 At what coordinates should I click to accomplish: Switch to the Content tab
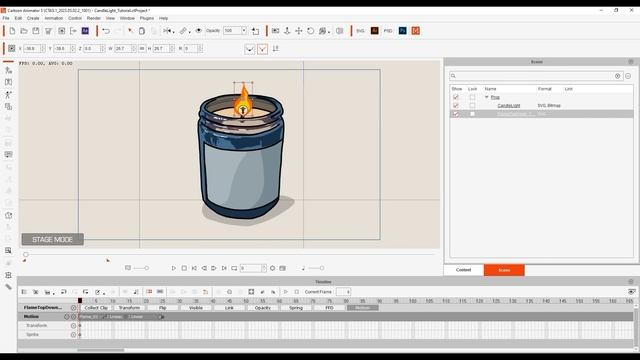click(463, 270)
